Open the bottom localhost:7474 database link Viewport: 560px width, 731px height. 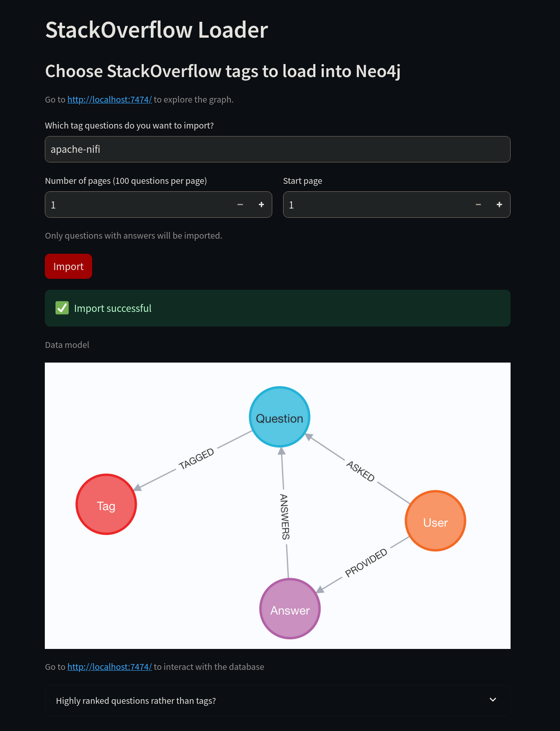point(109,667)
